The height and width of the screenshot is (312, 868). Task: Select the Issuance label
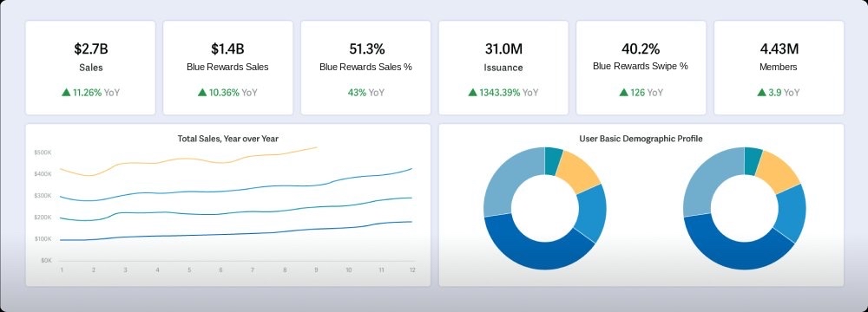pyautogui.click(x=503, y=68)
